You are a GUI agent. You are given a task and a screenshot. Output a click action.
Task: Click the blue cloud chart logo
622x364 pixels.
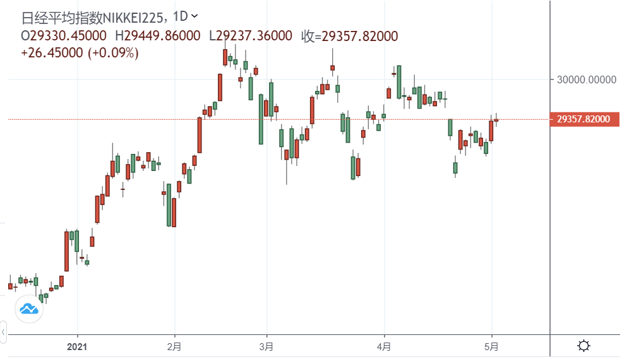(28, 308)
